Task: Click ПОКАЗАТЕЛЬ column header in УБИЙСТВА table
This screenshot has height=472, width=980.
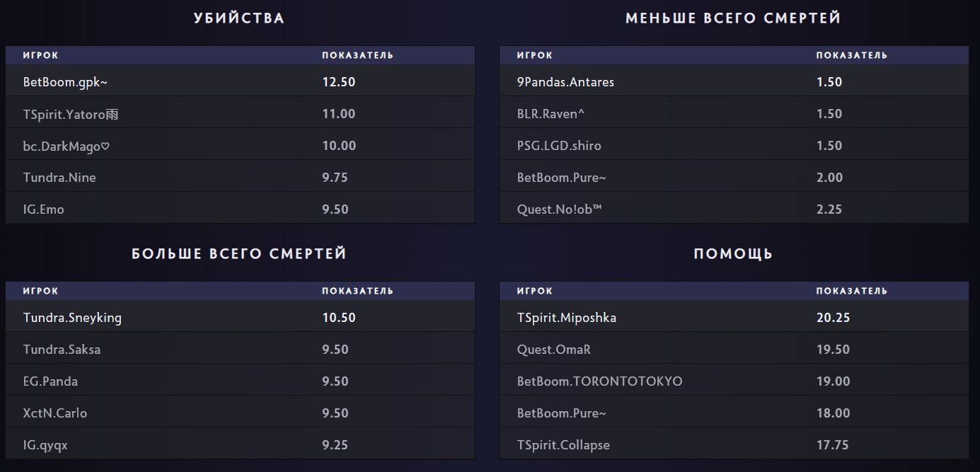Action: click(357, 55)
